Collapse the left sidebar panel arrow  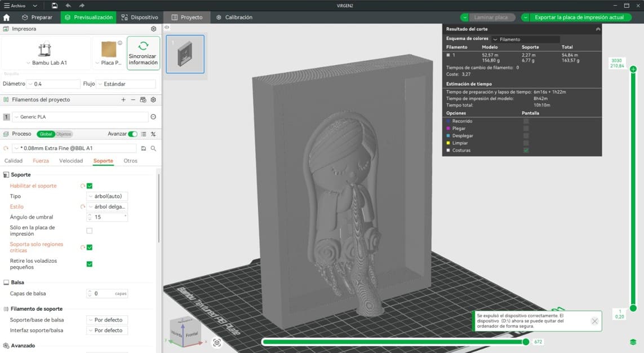tap(167, 27)
